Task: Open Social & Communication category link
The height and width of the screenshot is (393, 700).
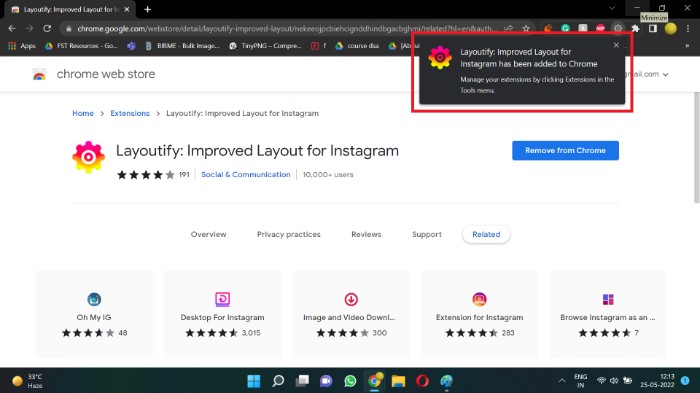Action: click(x=246, y=175)
